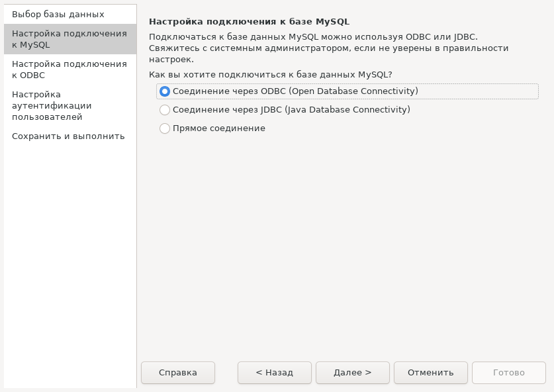Click description text about ODBC или JDBC
Viewport: 554px width, 392px height.
tap(328, 48)
